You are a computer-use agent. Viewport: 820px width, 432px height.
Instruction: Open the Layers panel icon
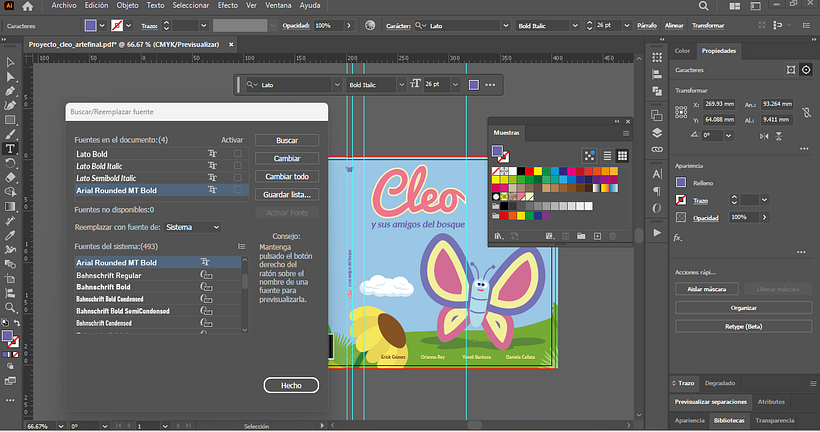657,132
